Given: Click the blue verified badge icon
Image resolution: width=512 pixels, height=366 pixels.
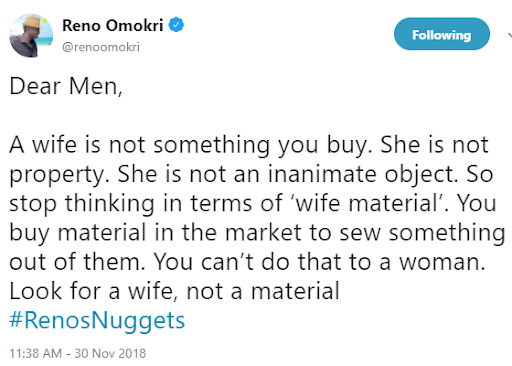Looking at the screenshot, I should (176, 25).
